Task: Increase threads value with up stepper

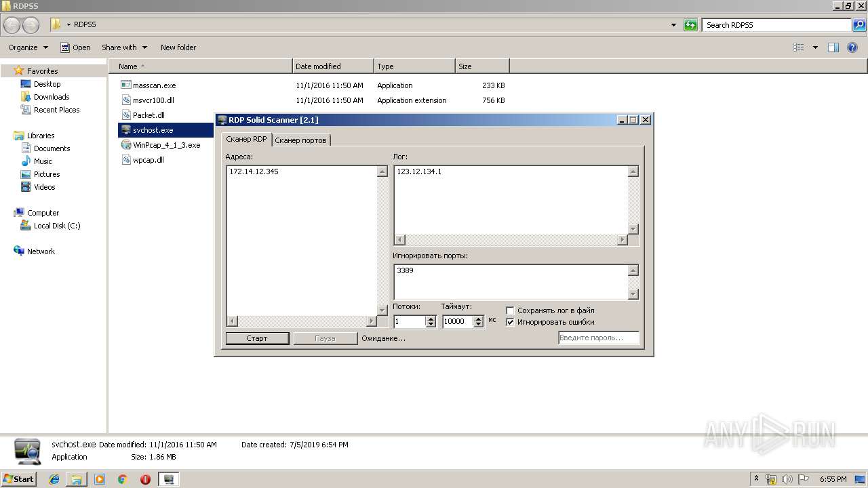Action: 431,319
